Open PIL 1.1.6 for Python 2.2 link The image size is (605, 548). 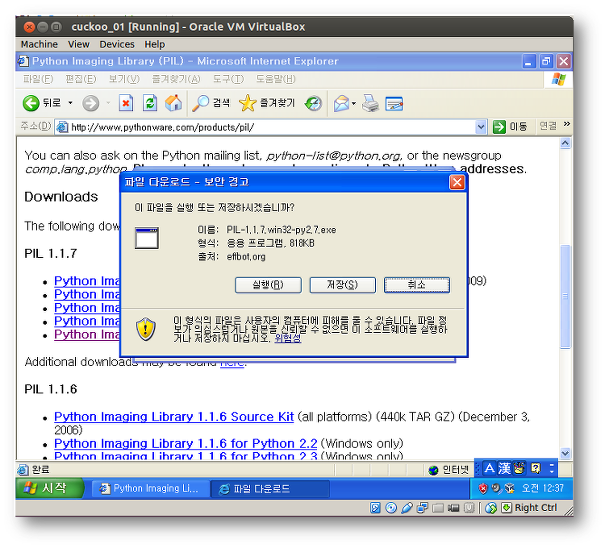tap(186, 443)
